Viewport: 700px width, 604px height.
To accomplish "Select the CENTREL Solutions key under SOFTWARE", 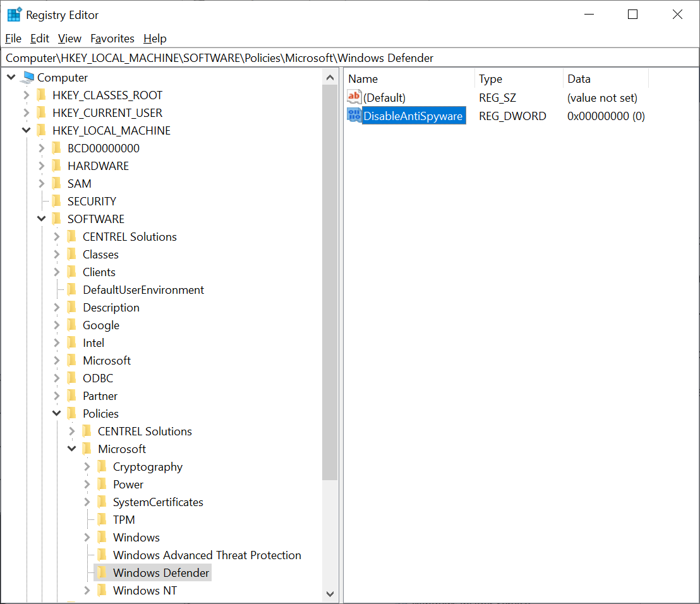I will point(130,236).
